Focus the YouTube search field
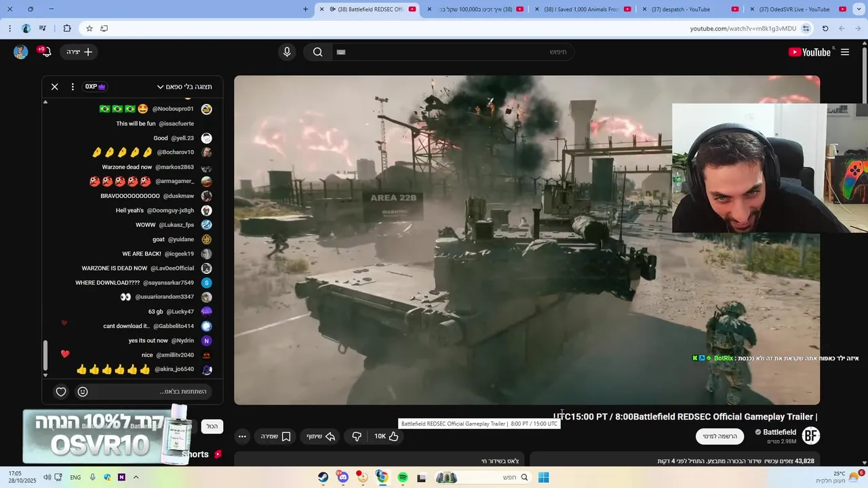Viewport: 868px width, 488px height. pyautogui.click(x=452, y=52)
